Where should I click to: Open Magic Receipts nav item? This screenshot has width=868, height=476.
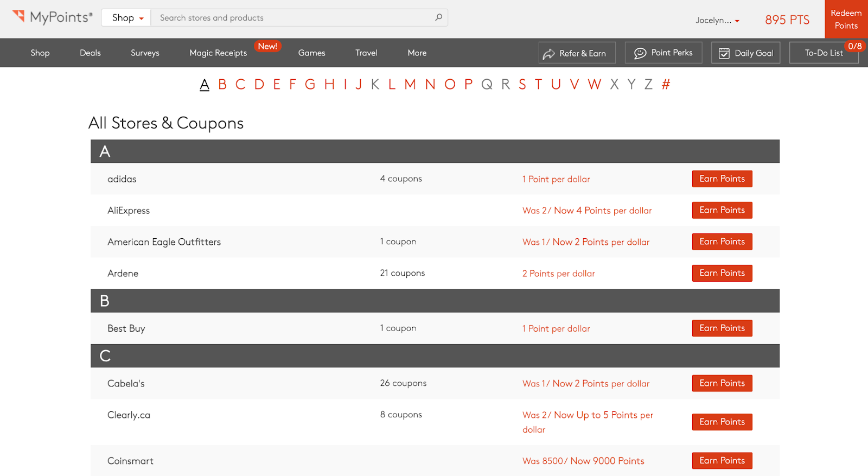pos(218,53)
